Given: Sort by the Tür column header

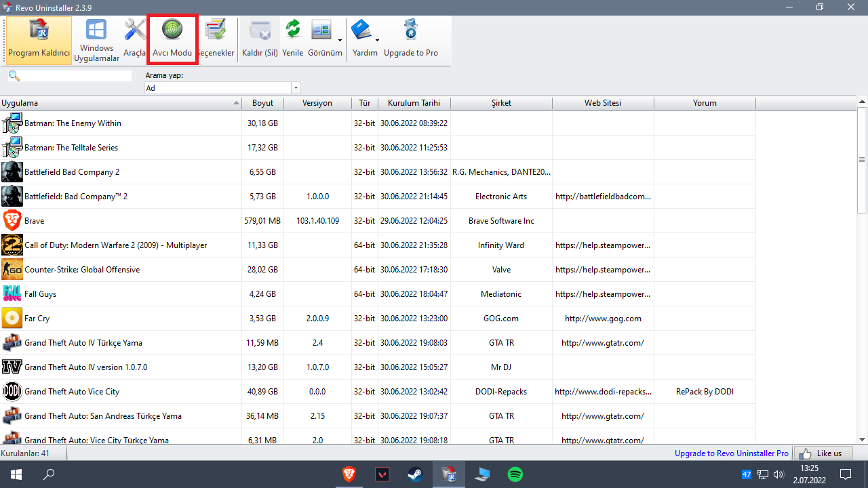Looking at the screenshot, I should (x=365, y=103).
